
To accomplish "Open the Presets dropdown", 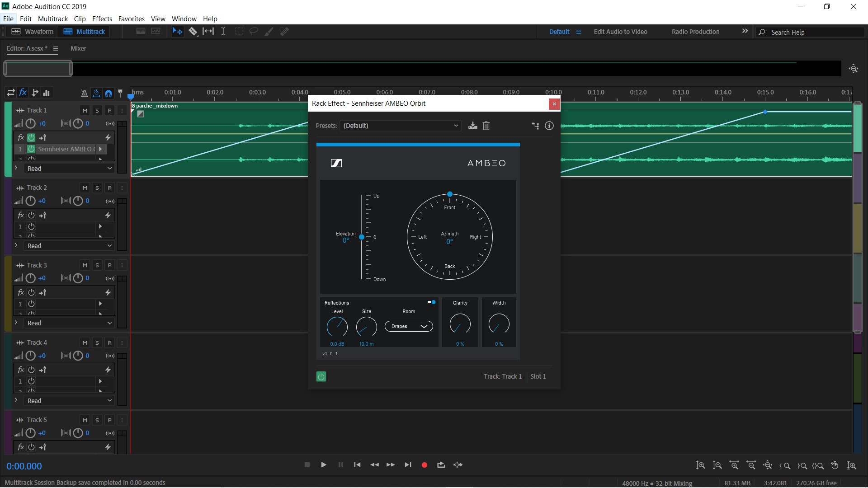I will pos(401,126).
